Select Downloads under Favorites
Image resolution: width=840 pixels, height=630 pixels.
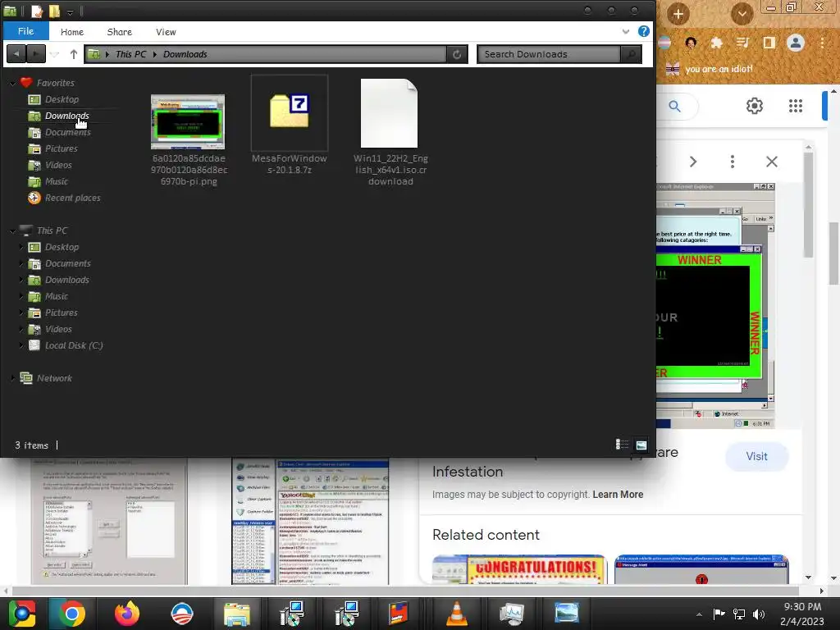click(x=67, y=116)
